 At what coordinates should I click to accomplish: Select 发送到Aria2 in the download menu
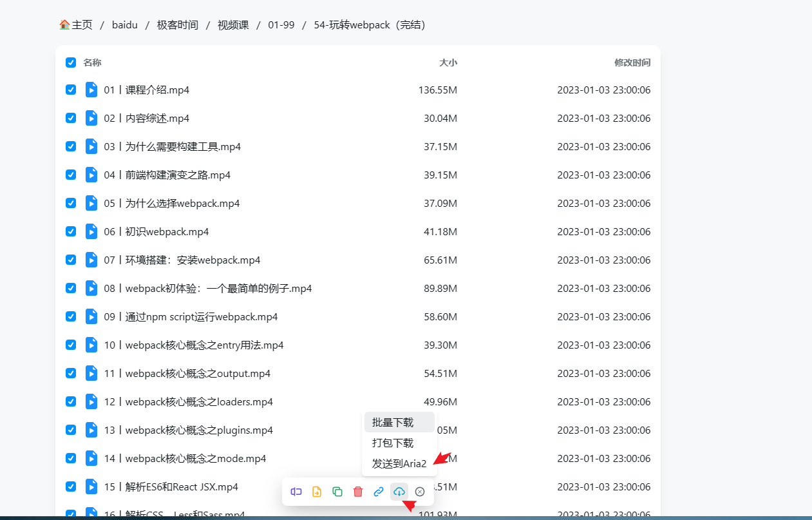pos(399,463)
